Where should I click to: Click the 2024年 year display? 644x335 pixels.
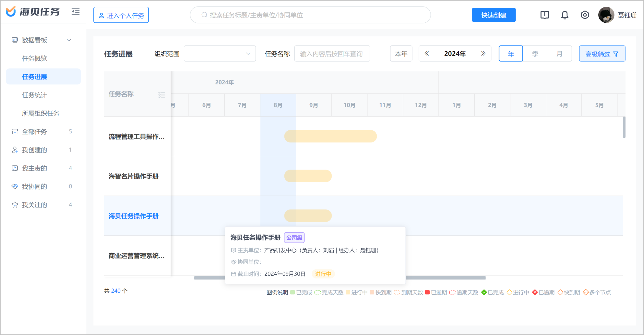point(455,54)
